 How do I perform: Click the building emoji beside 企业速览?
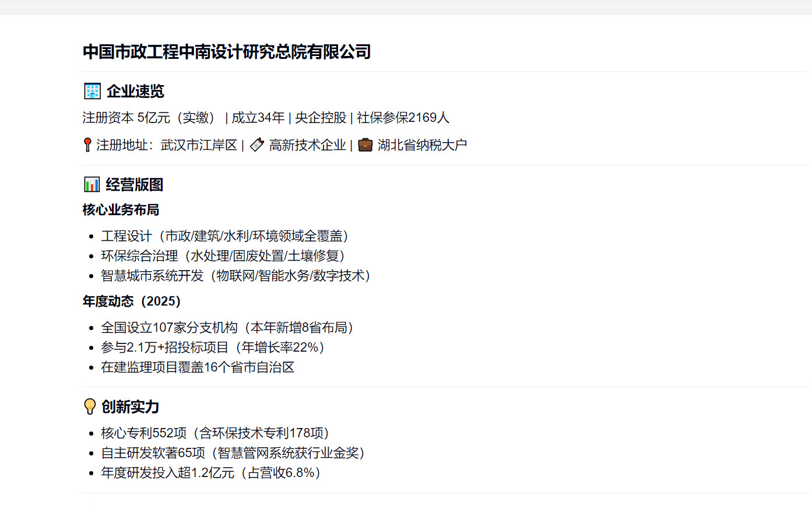pos(92,91)
